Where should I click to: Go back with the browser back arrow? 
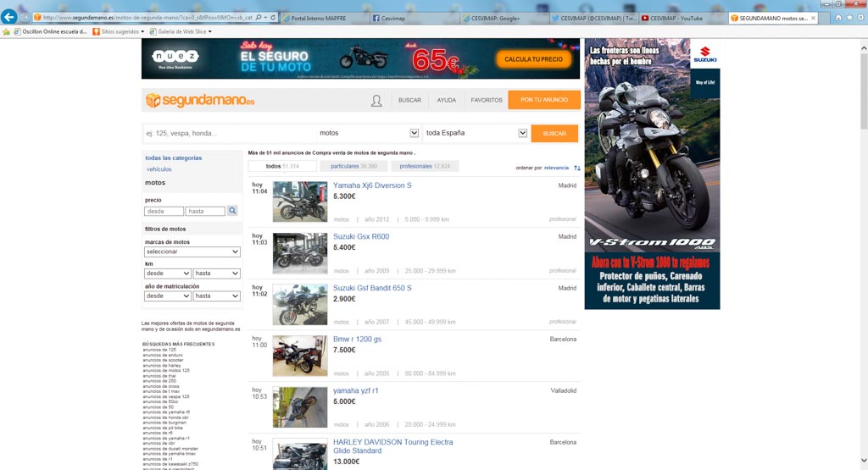(8, 17)
